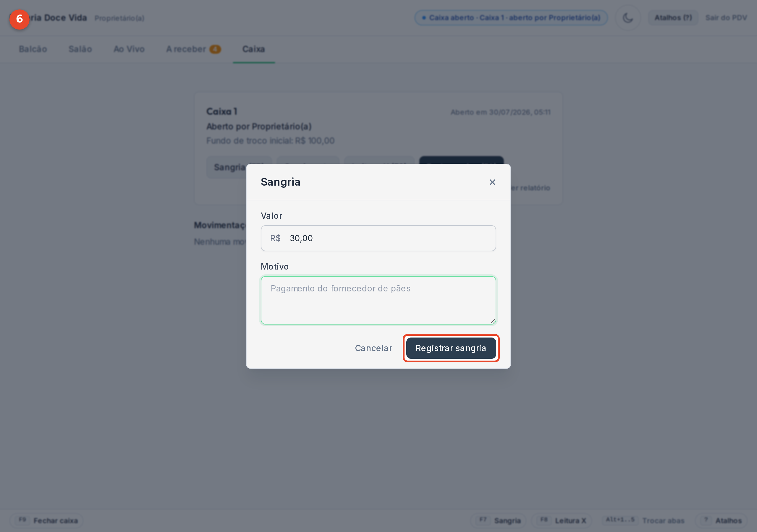Click the F9 Fechar caixa shortcut
The width and height of the screenshot is (757, 532).
(46, 520)
